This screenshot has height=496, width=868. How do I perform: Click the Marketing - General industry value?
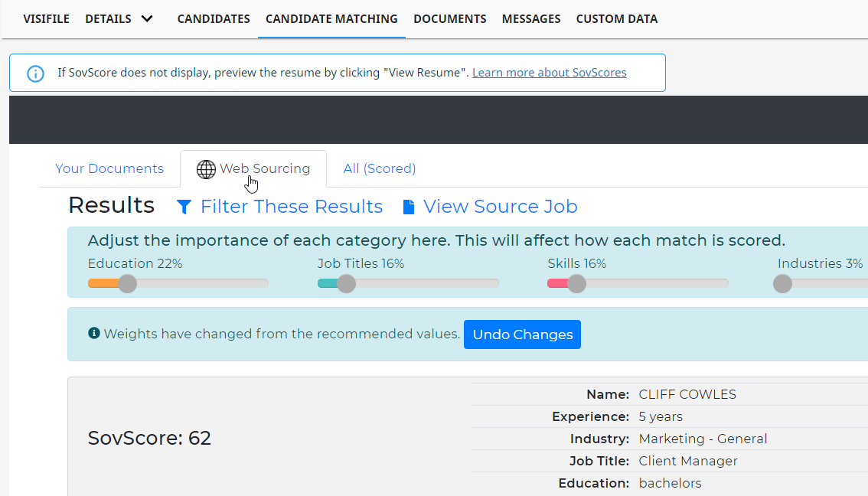(x=703, y=439)
